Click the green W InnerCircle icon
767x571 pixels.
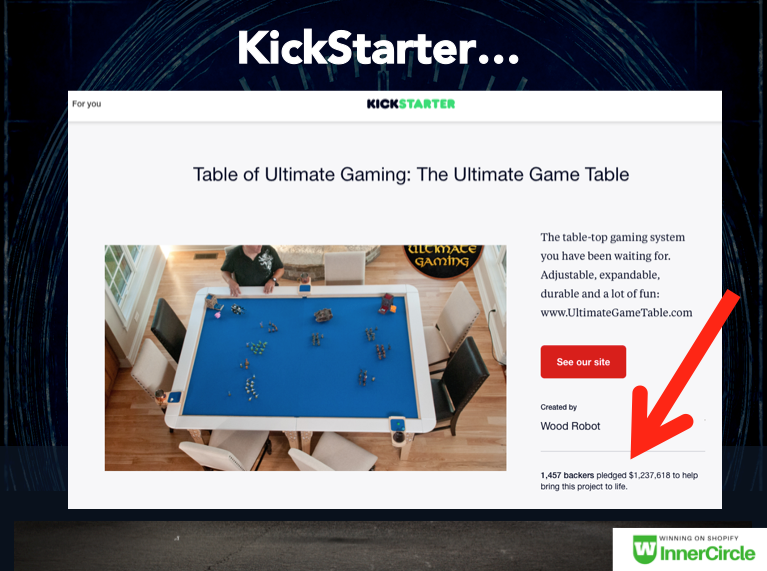pos(644,549)
